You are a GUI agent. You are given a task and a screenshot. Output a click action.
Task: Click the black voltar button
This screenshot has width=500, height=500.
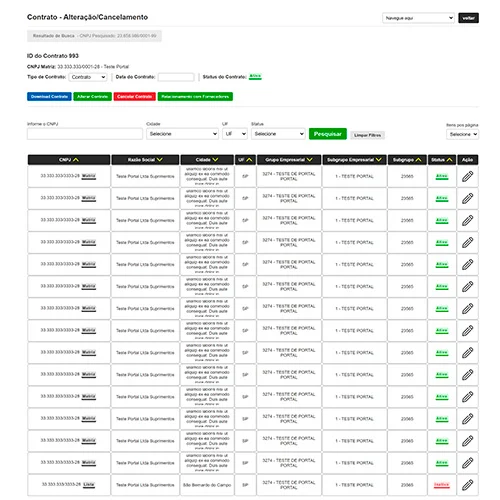click(468, 18)
